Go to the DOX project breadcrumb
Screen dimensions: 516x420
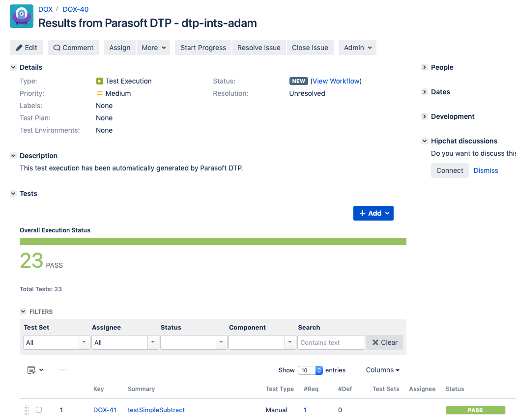click(45, 9)
